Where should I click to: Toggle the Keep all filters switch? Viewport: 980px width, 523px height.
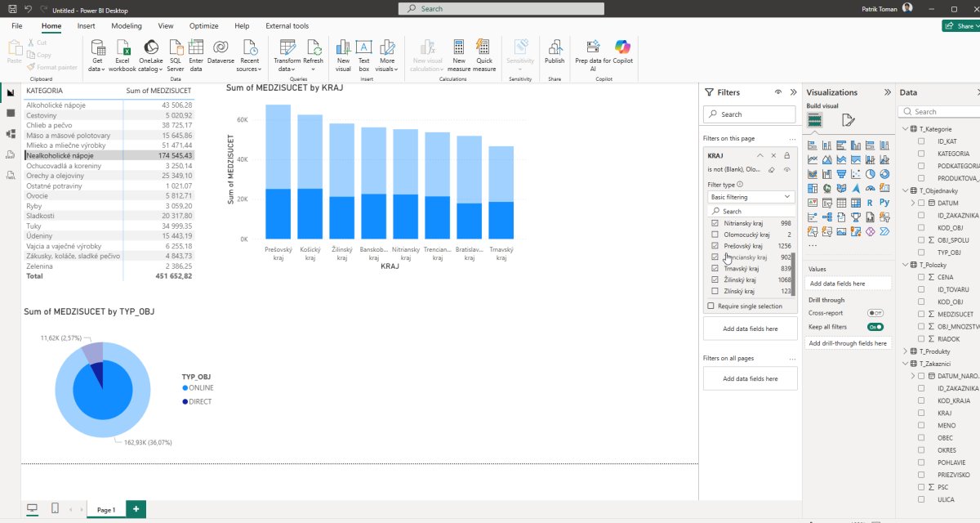875,327
